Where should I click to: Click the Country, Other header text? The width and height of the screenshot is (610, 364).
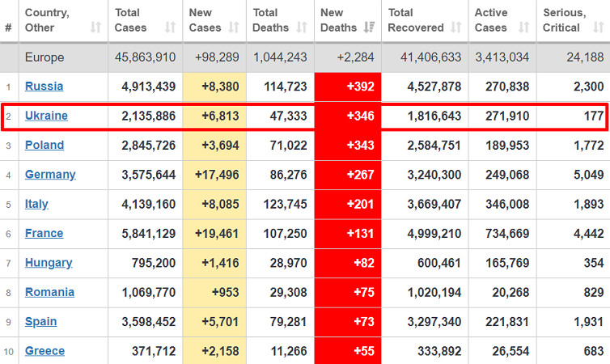47,20
